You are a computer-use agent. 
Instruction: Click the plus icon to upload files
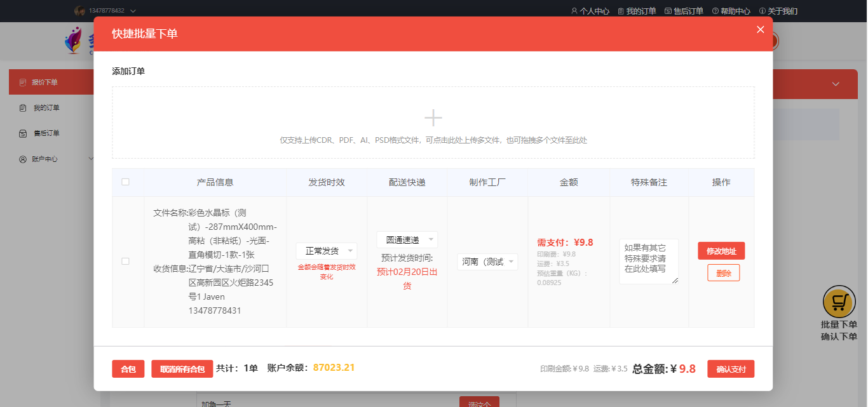[433, 118]
